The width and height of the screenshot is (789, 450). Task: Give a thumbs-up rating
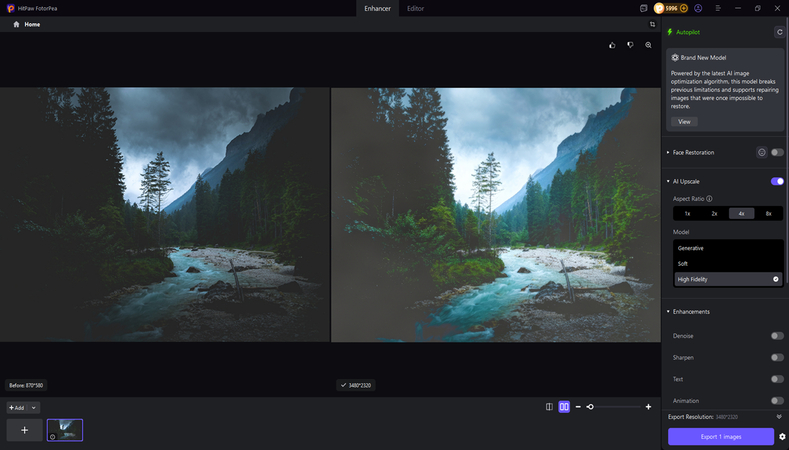(612, 45)
